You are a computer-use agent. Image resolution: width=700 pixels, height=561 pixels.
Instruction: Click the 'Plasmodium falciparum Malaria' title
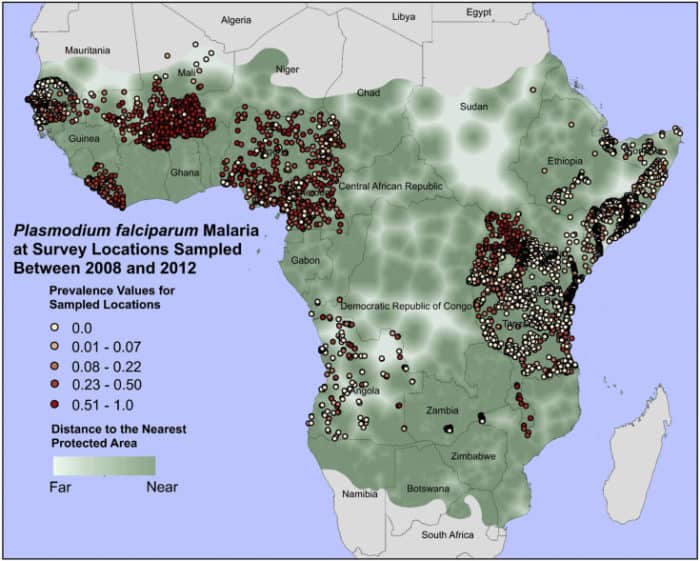pos(136,230)
